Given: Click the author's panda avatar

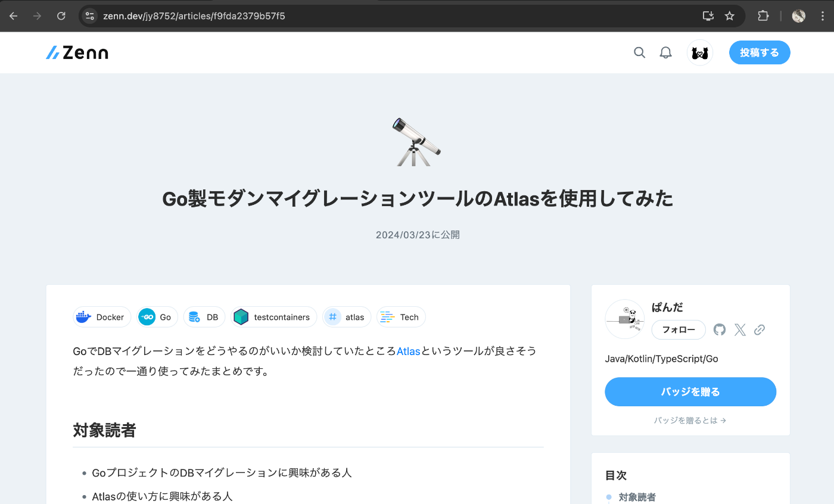Looking at the screenshot, I should click(625, 319).
